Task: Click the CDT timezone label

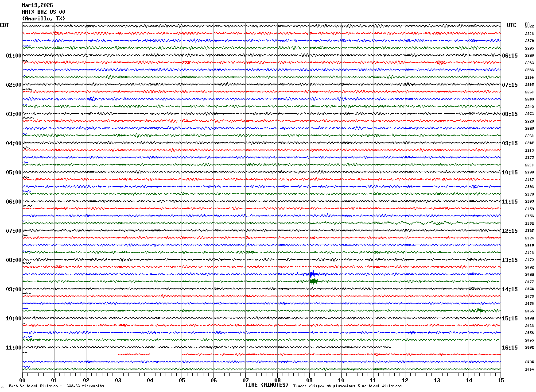Action: (x=4, y=25)
